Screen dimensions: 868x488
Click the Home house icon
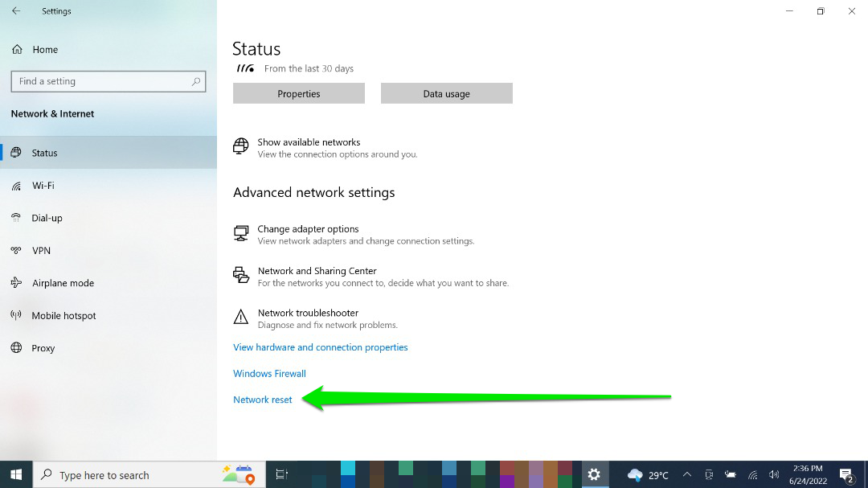(x=17, y=49)
